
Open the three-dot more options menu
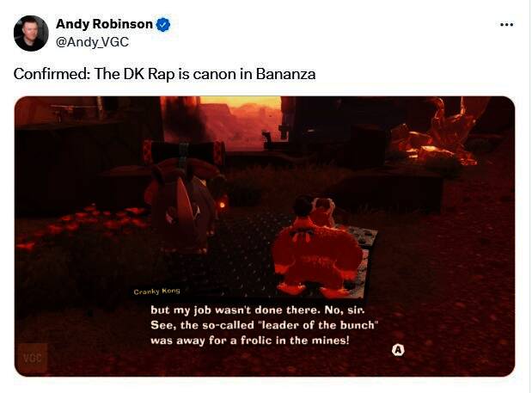pyautogui.click(x=506, y=24)
